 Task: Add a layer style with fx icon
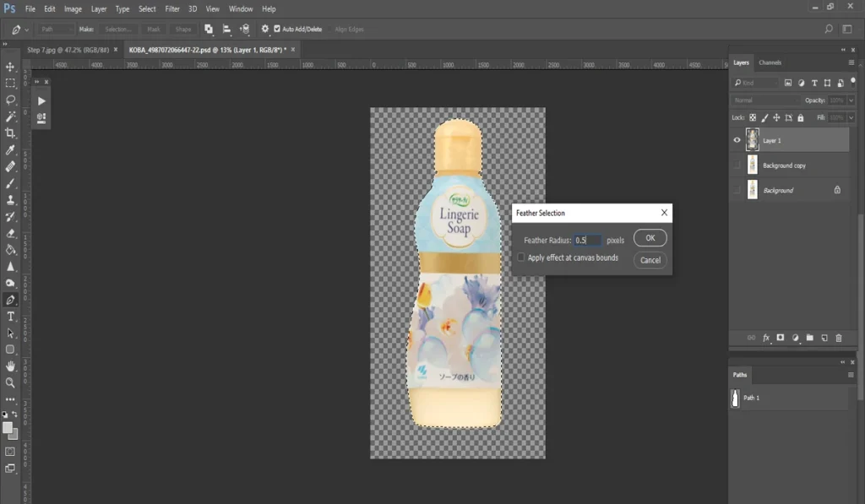(x=765, y=338)
